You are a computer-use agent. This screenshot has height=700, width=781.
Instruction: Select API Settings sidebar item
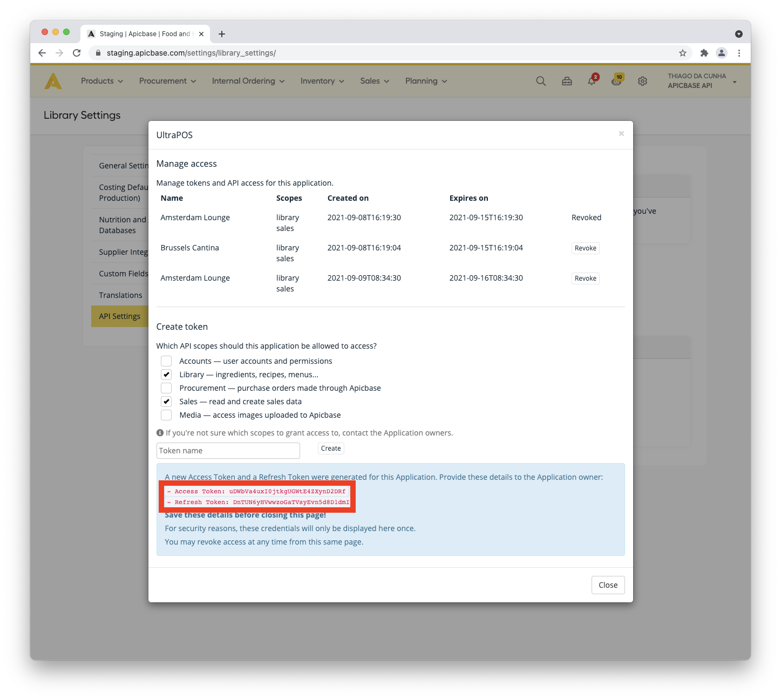pos(120,316)
